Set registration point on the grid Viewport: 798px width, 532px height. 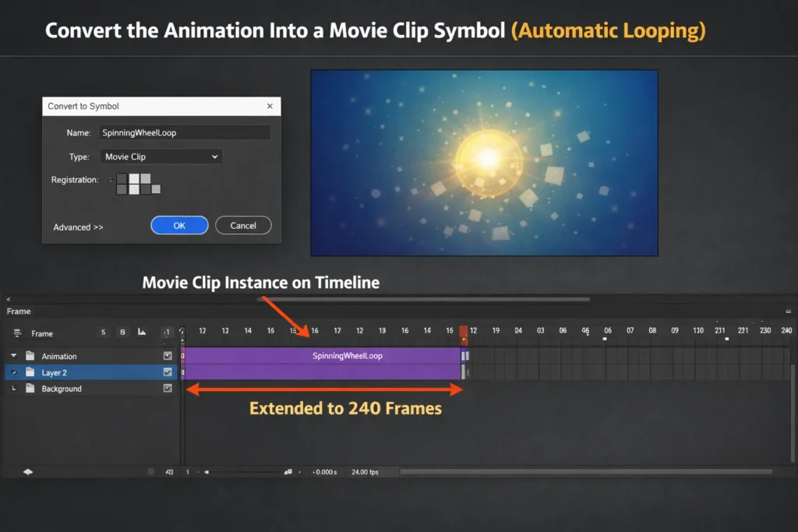(x=138, y=184)
